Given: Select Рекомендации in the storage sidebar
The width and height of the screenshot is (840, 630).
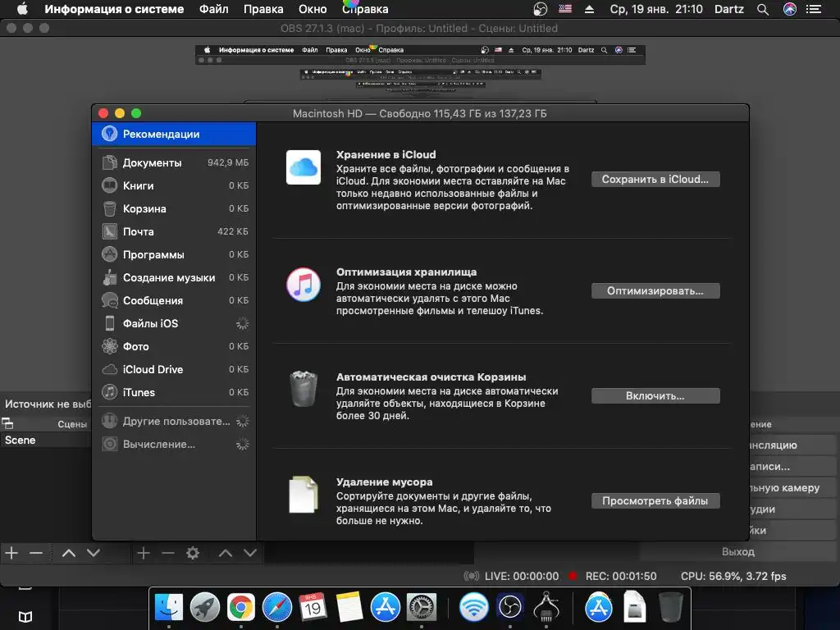Looking at the screenshot, I should point(174,134).
